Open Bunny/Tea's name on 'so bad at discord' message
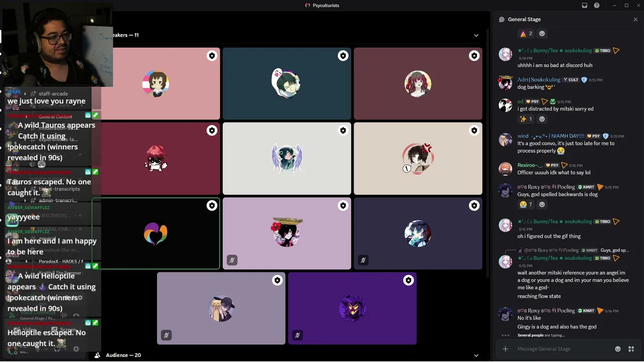Viewport: 644px width, 362px height. [554, 51]
